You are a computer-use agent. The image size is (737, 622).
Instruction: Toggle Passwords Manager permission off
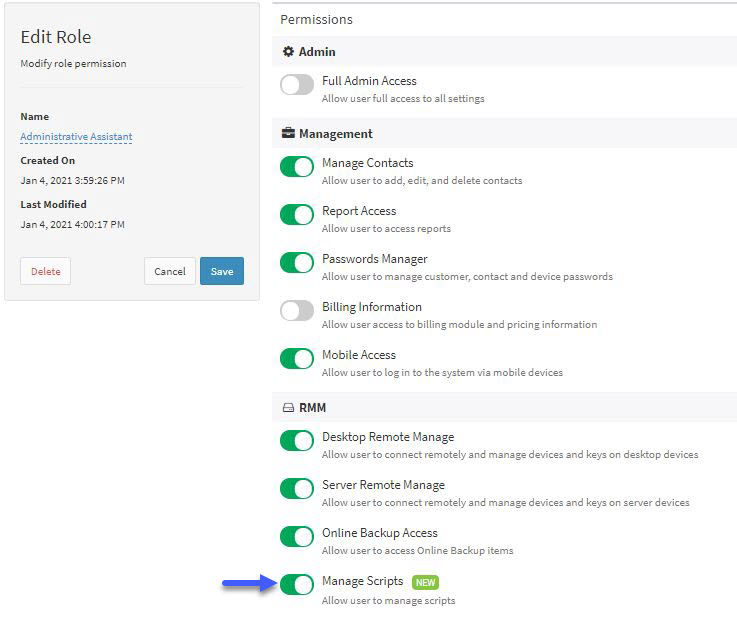point(297,262)
